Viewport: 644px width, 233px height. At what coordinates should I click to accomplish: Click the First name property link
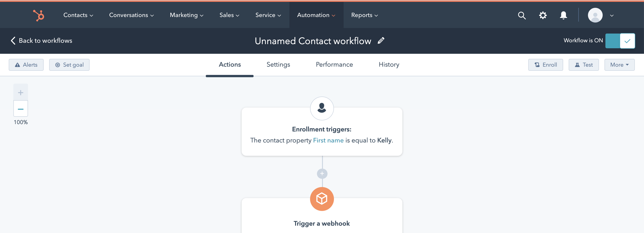[328, 140]
